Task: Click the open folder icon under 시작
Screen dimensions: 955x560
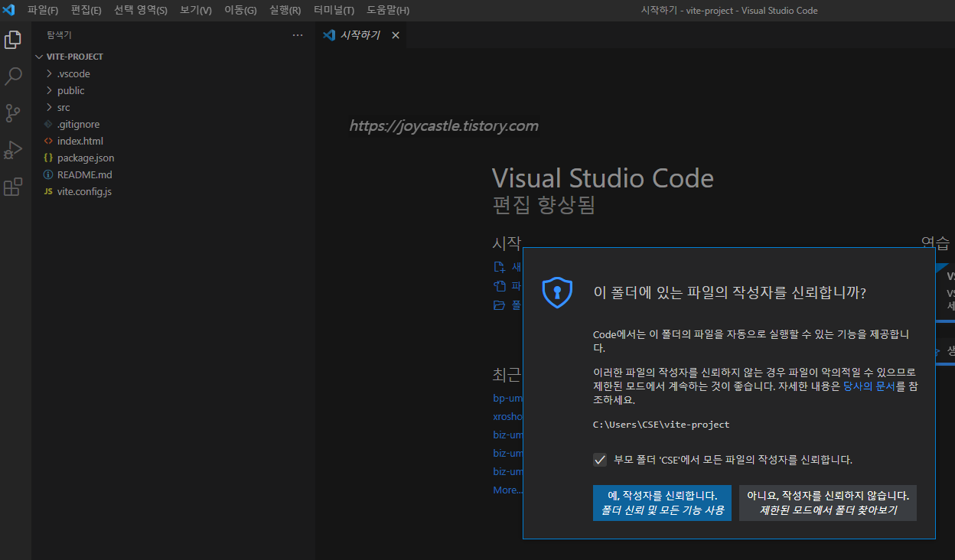Action: coord(500,305)
